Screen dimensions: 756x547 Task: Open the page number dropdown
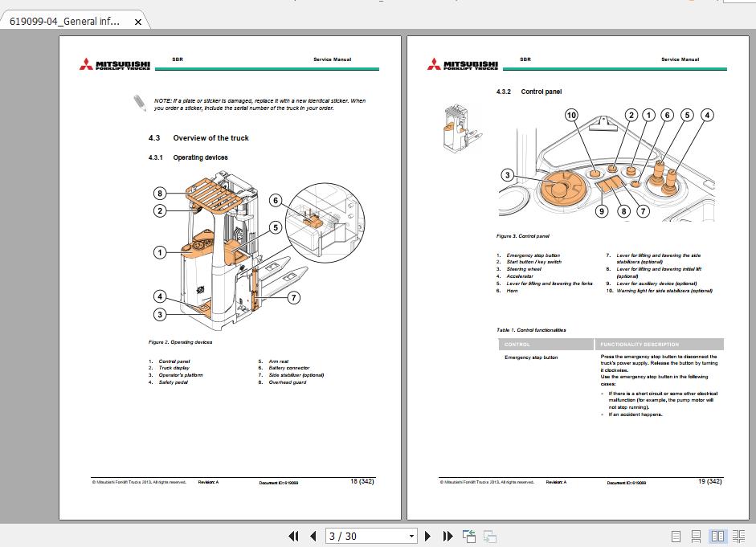point(411,536)
